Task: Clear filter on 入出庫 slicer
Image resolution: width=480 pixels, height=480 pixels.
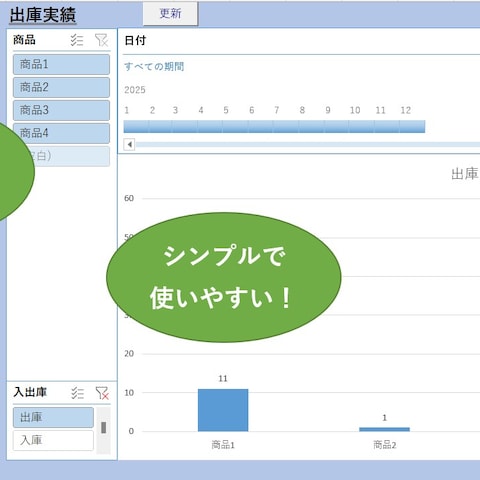Action: pyautogui.click(x=102, y=393)
